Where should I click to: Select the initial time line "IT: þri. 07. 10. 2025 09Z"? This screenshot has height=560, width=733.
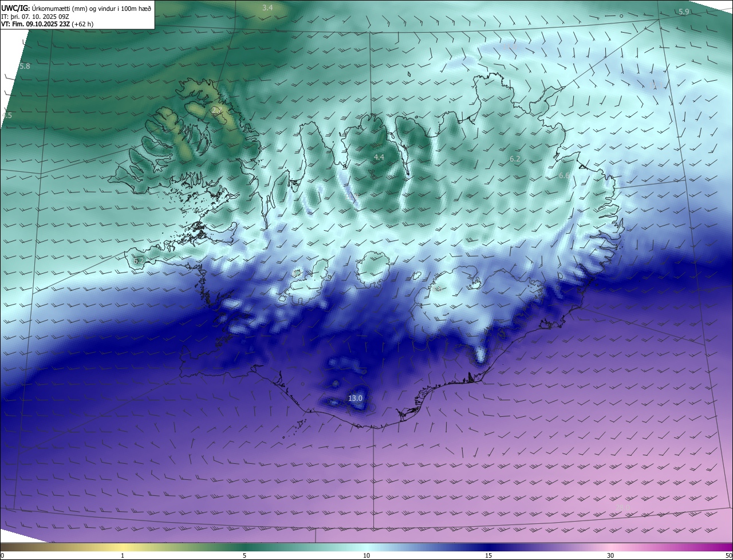click(x=35, y=16)
